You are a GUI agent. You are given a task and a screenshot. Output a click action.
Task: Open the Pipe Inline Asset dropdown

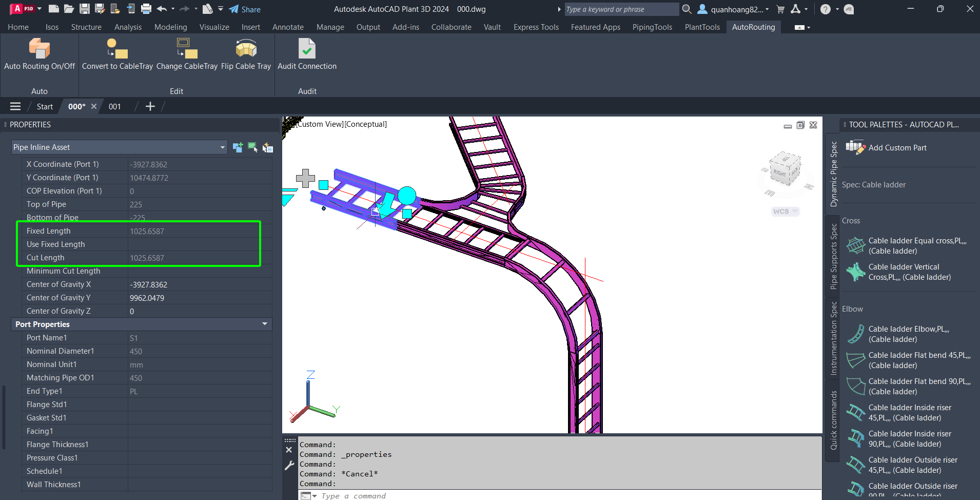[x=222, y=147]
